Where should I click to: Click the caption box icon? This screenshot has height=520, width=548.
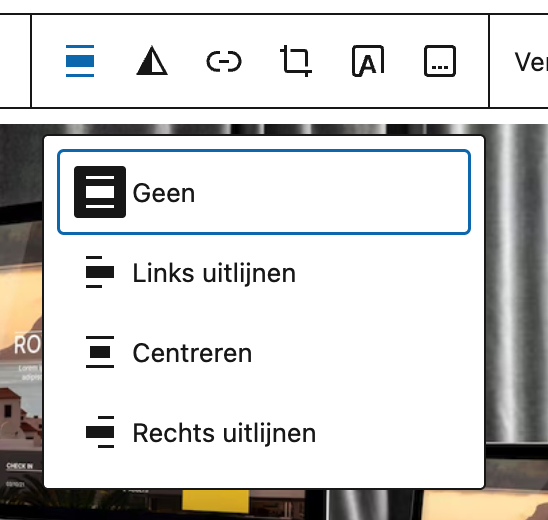440,61
